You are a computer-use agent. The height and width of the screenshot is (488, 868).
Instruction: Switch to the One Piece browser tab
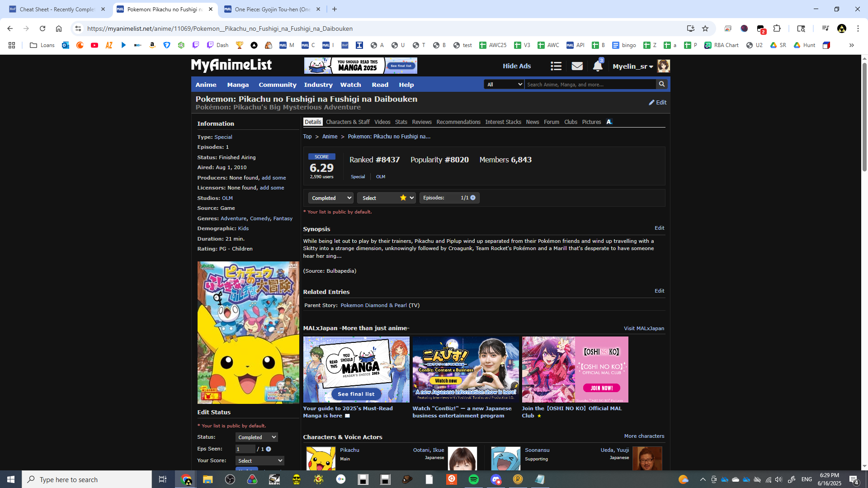[x=272, y=9]
